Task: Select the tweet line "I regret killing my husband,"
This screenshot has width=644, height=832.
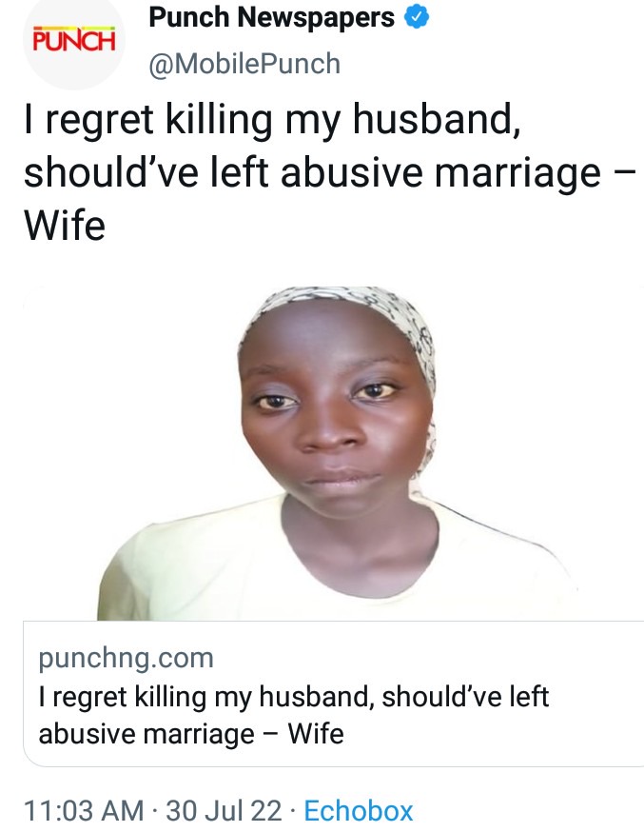Action: [x=272, y=120]
